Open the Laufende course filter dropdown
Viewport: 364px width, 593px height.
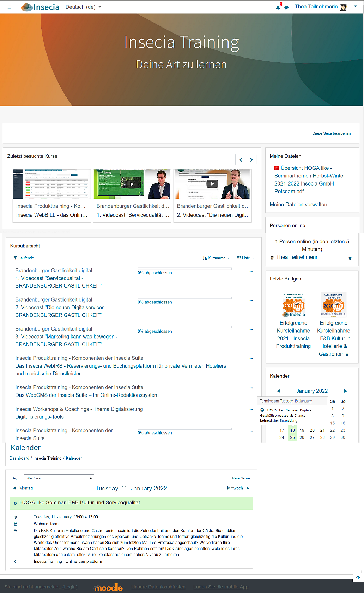[26, 258]
